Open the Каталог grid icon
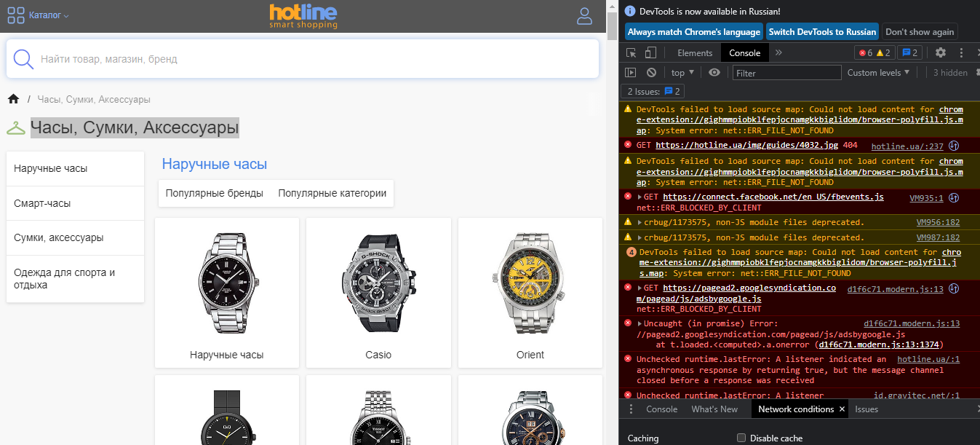Viewport: 980px width, 445px height. (x=15, y=15)
